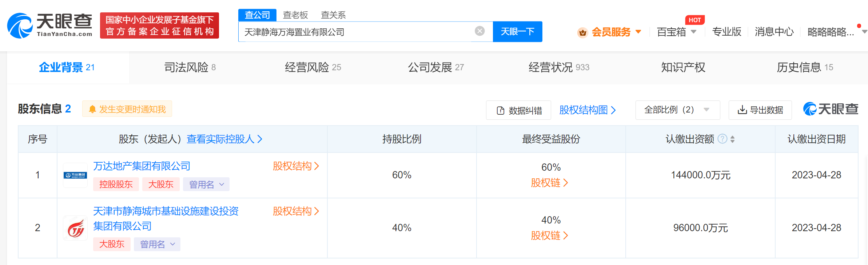
Task: Click the 天眼一下 search button
Action: (x=517, y=32)
